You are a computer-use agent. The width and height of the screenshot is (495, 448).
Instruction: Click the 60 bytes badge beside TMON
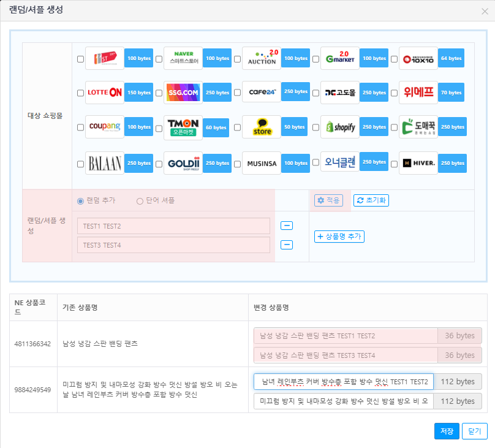coord(216,127)
